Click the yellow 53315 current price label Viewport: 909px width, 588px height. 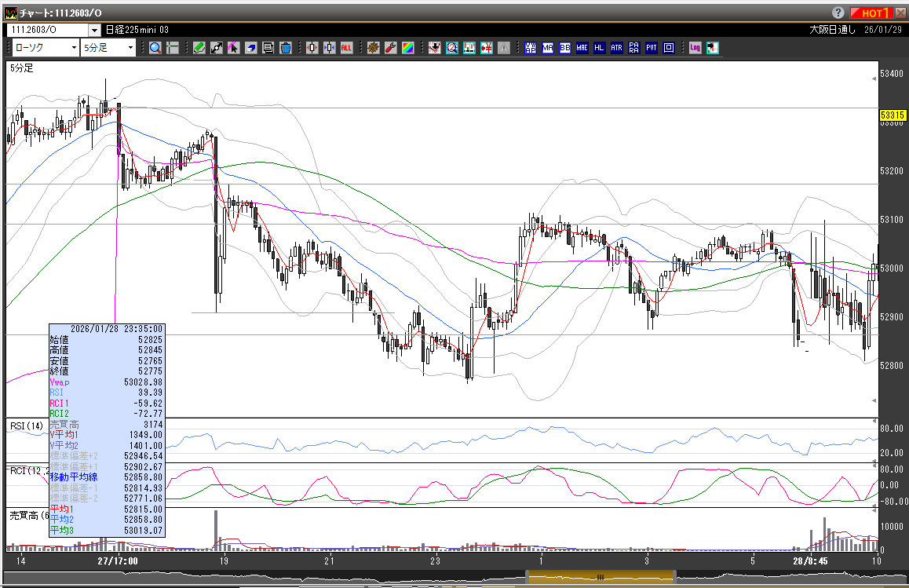(x=892, y=115)
